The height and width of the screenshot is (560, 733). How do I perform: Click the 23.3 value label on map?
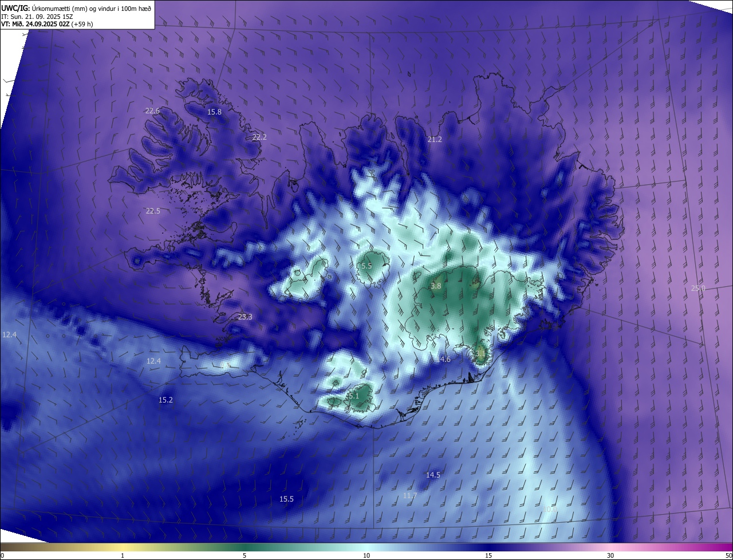(x=245, y=317)
